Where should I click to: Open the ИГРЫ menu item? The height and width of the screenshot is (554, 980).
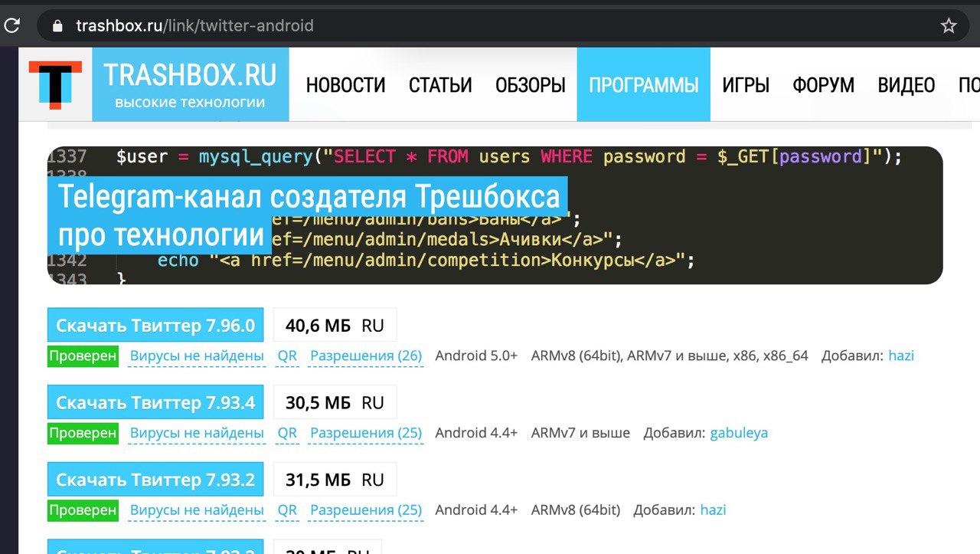[746, 85]
